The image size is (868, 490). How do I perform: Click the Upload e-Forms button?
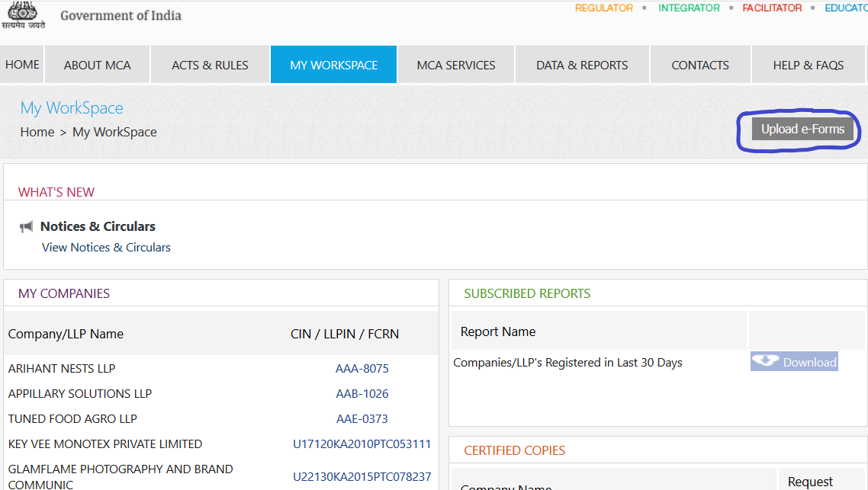(802, 129)
